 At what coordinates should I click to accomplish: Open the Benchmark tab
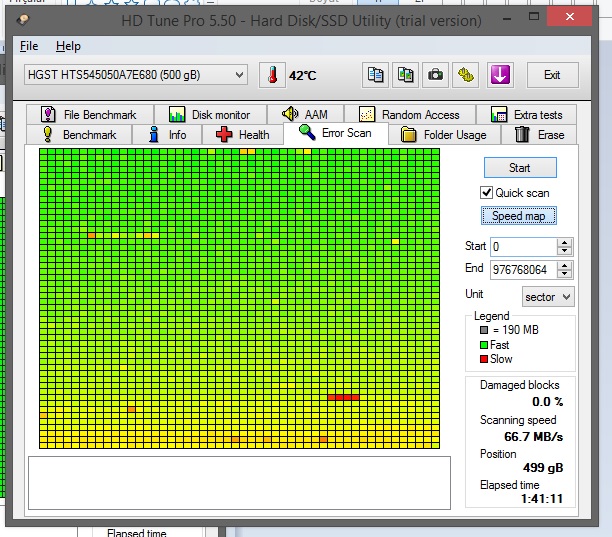point(79,135)
